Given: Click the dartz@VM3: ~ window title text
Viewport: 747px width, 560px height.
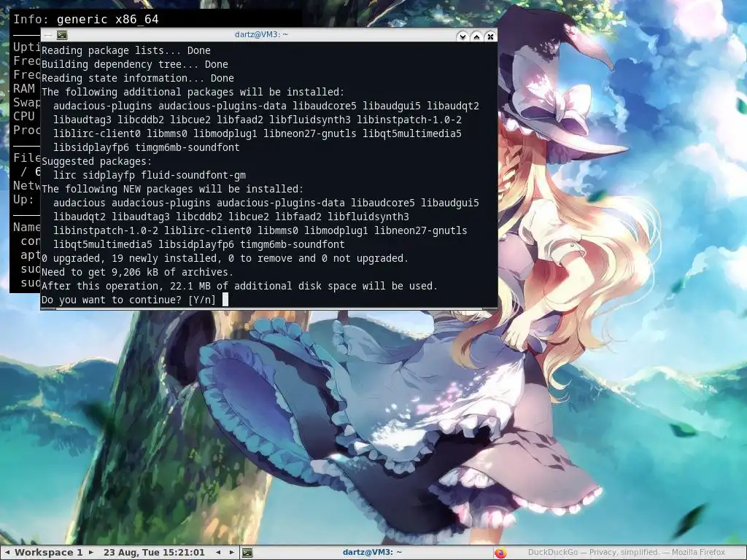Looking at the screenshot, I should (262, 34).
